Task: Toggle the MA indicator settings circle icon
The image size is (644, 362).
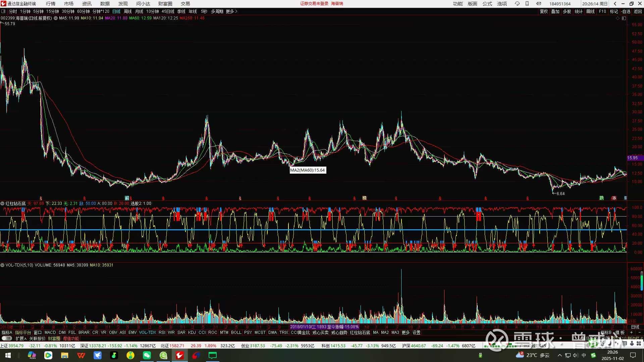Action: click(56, 18)
